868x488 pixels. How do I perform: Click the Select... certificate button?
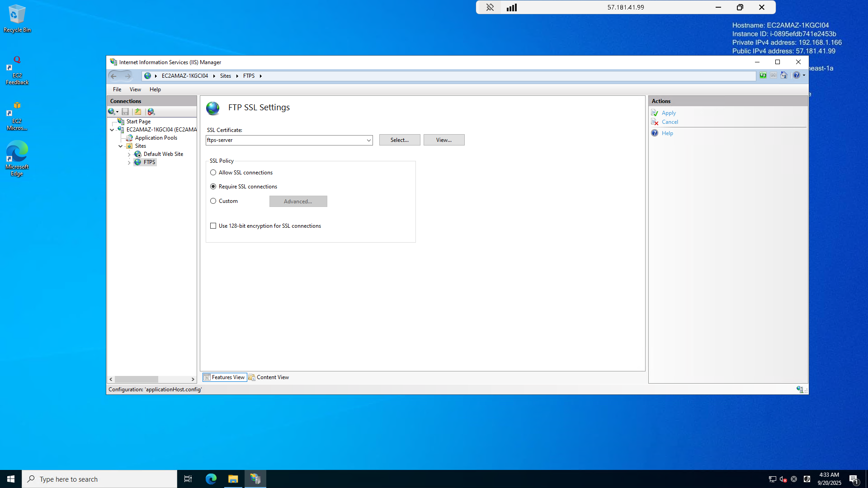click(399, 140)
